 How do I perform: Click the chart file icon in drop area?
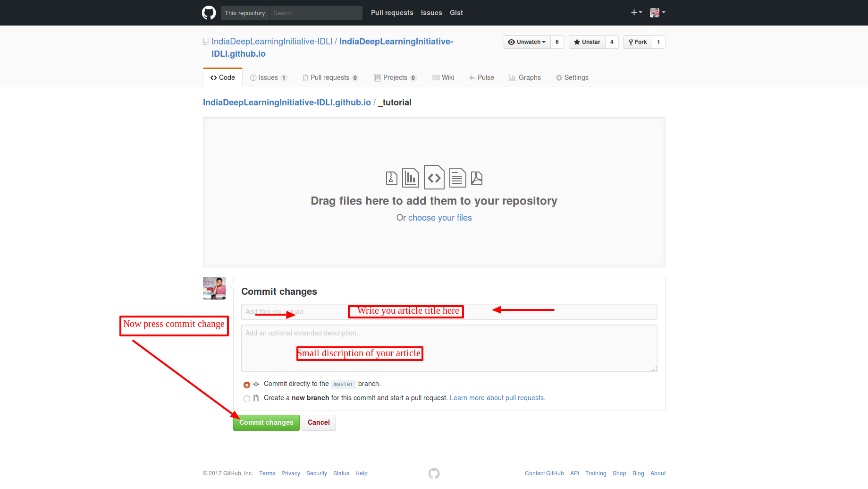[x=411, y=178]
